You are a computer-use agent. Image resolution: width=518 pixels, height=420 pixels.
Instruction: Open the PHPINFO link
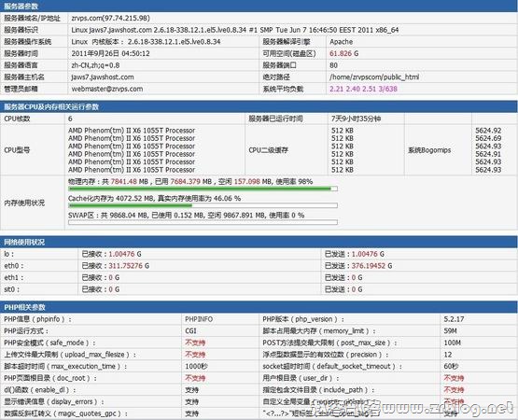pyautogui.click(x=199, y=319)
